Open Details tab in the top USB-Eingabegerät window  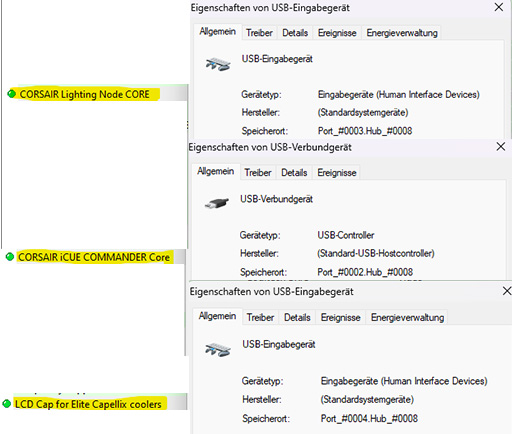pyautogui.click(x=295, y=33)
